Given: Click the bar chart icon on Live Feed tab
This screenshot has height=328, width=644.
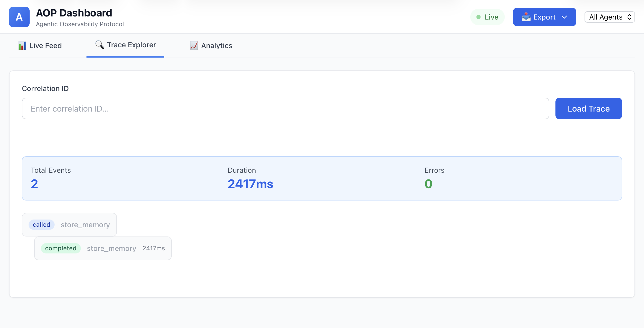Looking at the screenshot, I should (x=23, y=45).
